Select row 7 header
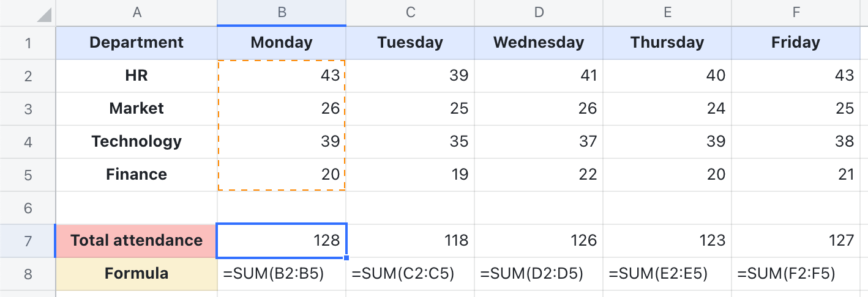868x297 pixels. [28, 241]
